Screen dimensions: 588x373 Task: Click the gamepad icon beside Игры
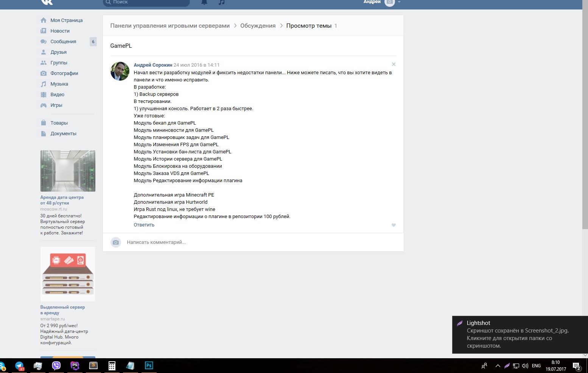pos(44,105)
